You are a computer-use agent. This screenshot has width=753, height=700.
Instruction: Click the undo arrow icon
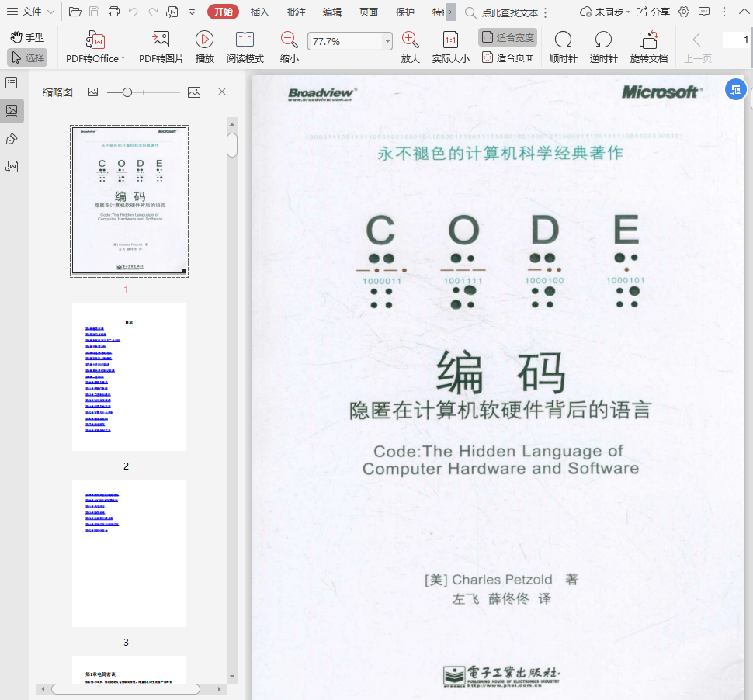point(134,12)
